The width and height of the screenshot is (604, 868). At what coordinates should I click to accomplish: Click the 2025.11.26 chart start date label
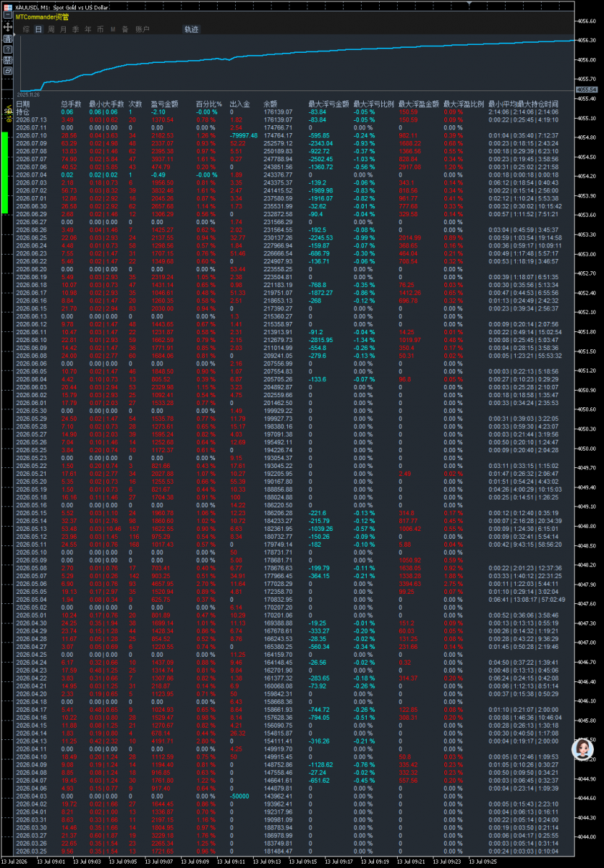coord(27,95)
